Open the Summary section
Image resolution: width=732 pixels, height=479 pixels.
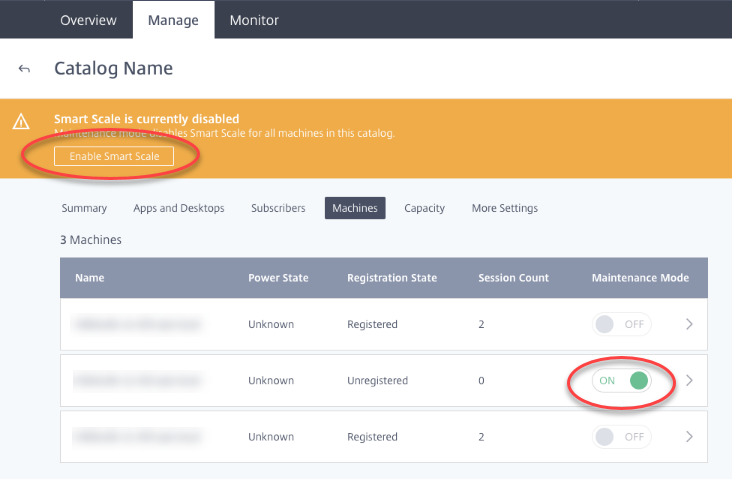pos(84,208)
